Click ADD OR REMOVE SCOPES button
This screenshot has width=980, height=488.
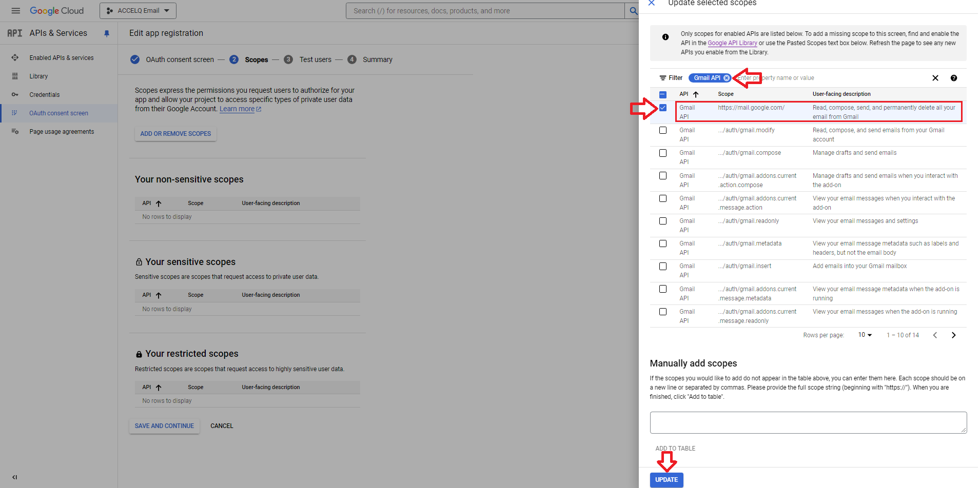[175, 134]
